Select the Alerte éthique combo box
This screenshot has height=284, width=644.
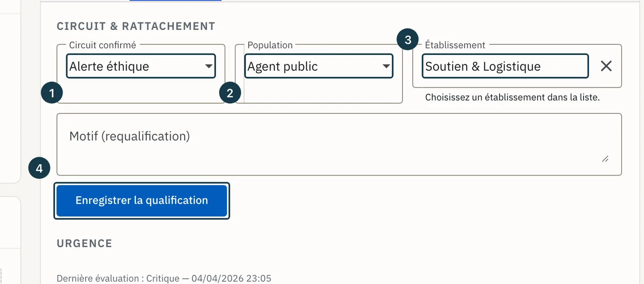(x=141, y=66)
